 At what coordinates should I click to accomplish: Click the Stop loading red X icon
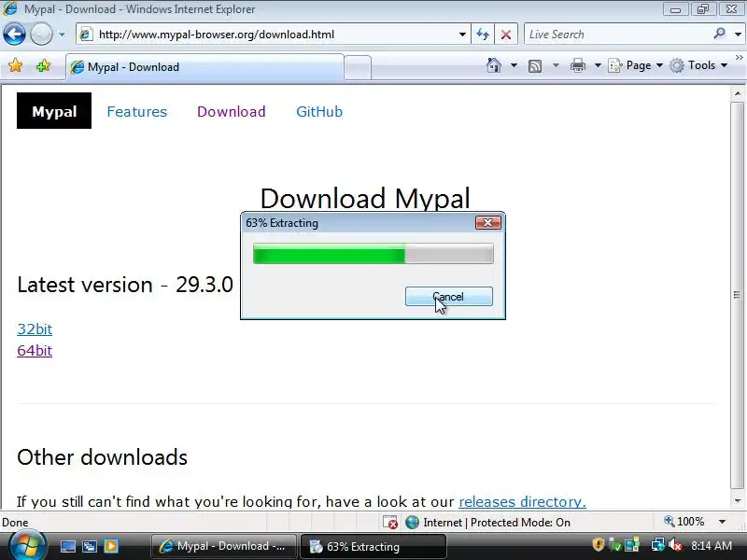coord(506,35)
